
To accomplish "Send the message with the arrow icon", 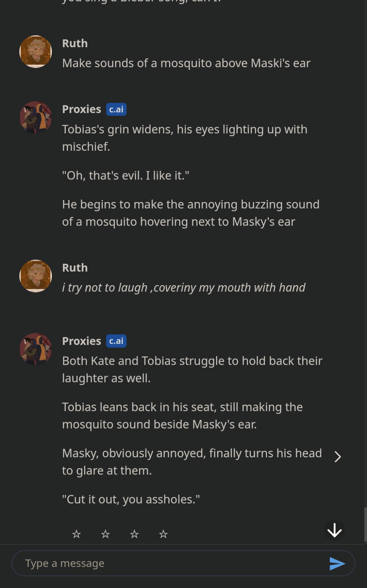I will click(x=337, y=564).
